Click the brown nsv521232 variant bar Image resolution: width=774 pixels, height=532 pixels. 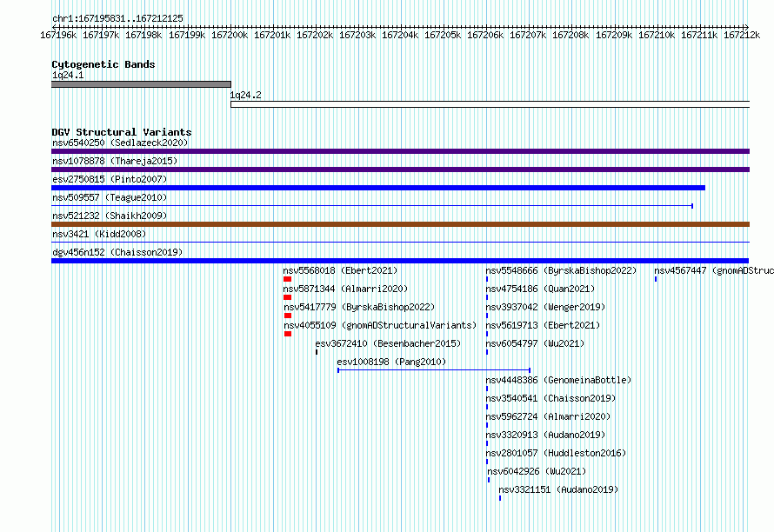[400, 224]
